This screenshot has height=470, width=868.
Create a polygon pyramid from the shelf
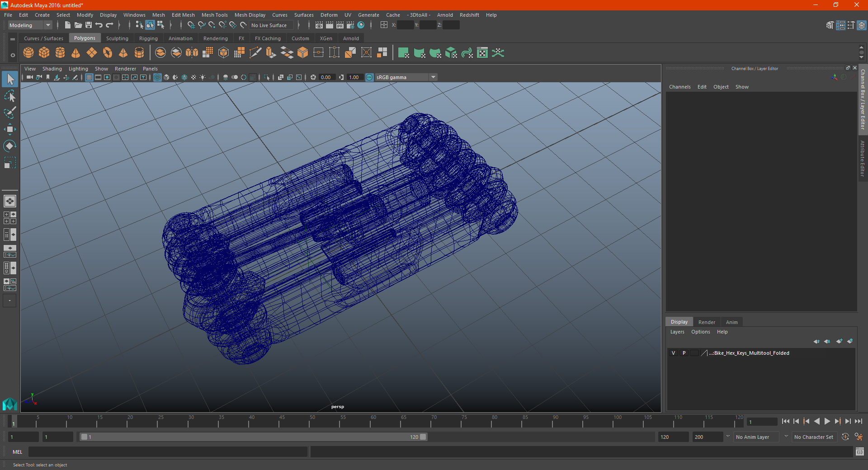[x=123, y=53]
